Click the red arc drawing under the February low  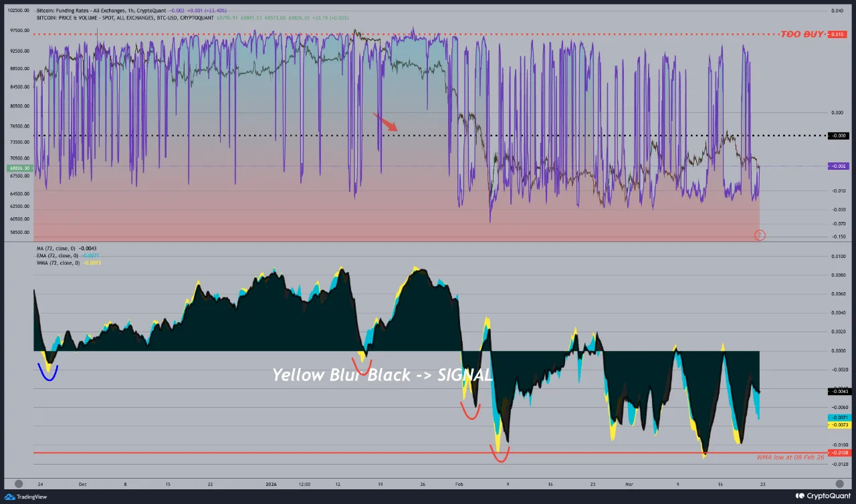pos(500,456)
